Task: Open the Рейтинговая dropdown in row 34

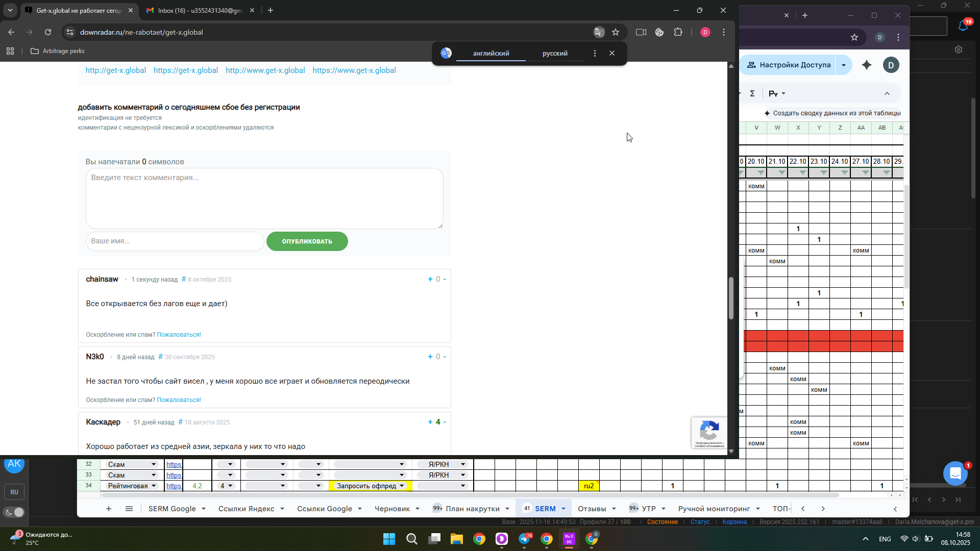Action: (x=154, y=486)
